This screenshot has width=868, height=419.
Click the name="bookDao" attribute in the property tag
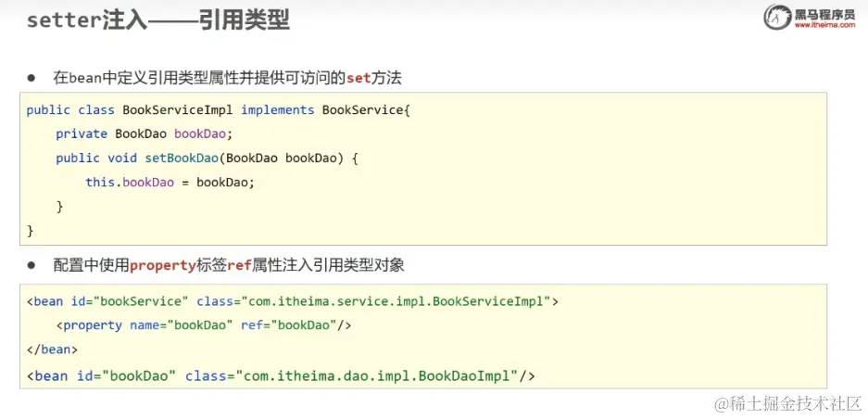pyautogui.click(x=182, y=324)
